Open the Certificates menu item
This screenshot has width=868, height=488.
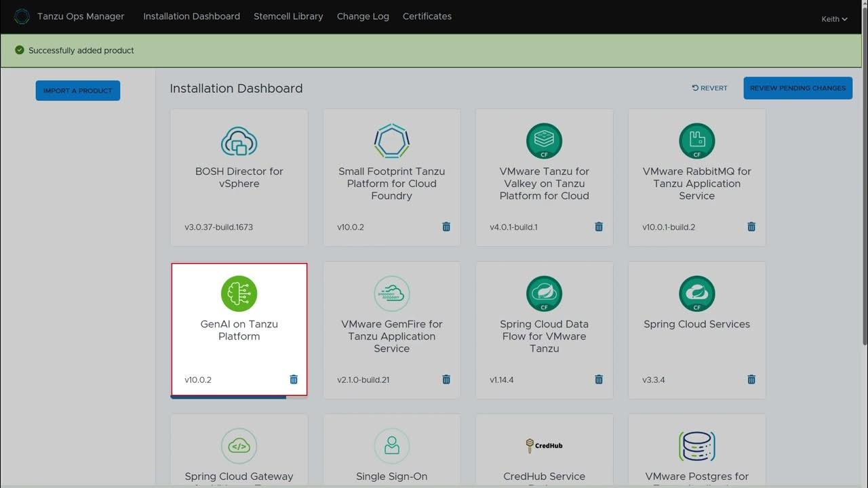point(427,16)
